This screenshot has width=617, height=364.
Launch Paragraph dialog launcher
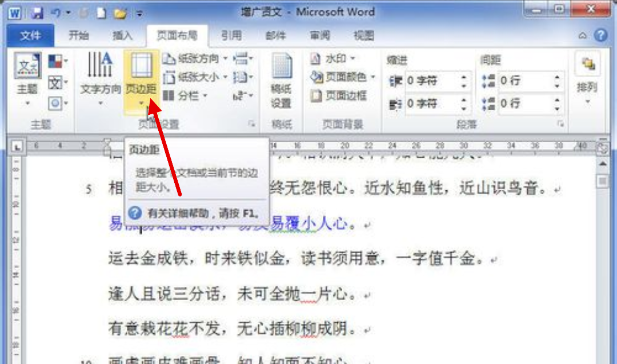point(560,125)
